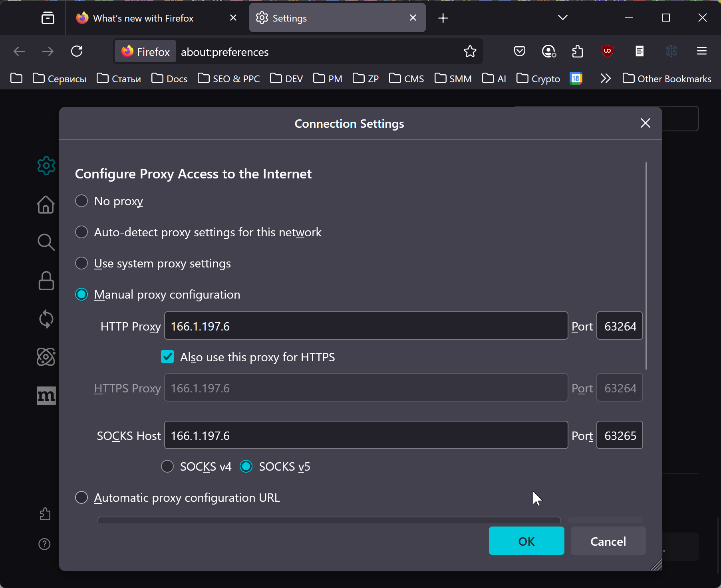Click the dialog's vertical scrollbar

click(x=646, y=266)
